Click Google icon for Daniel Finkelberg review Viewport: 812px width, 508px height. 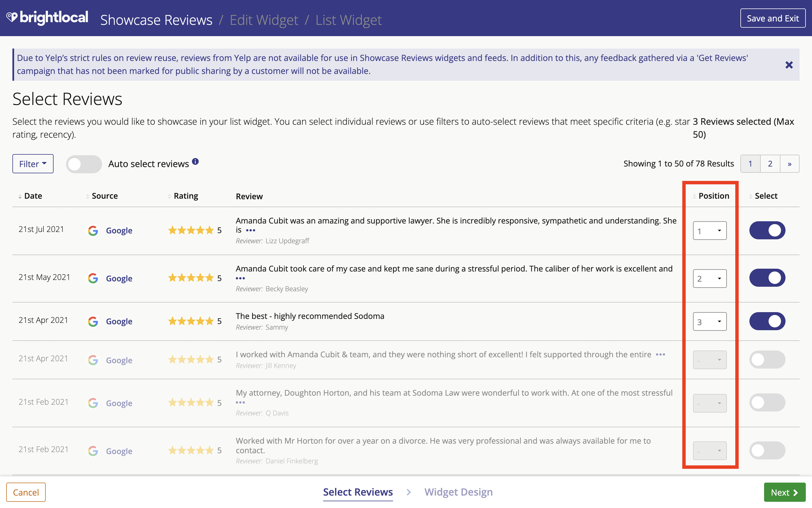(x=93, y=451)
